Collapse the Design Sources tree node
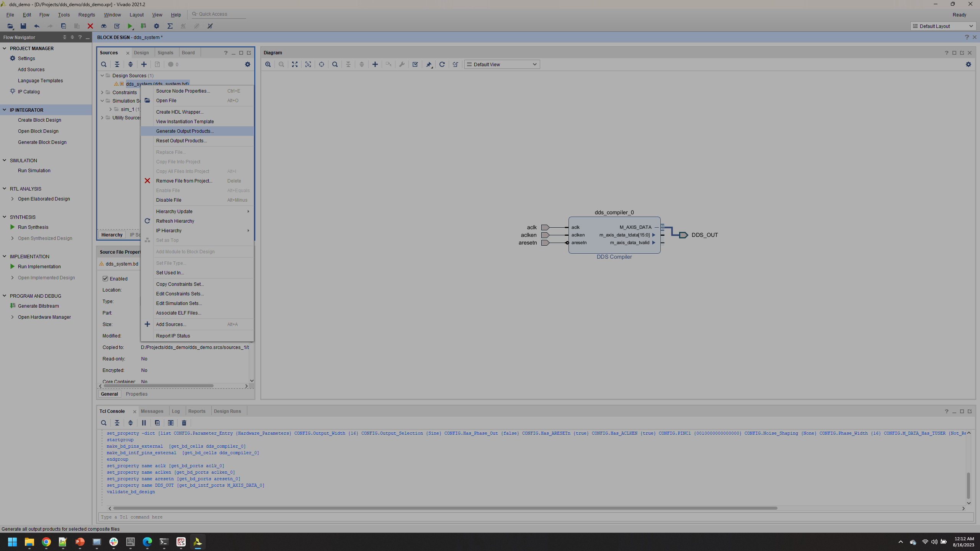The width and height of the screenshot is (980, 551). pyautogui.click(x=102, y=75)
